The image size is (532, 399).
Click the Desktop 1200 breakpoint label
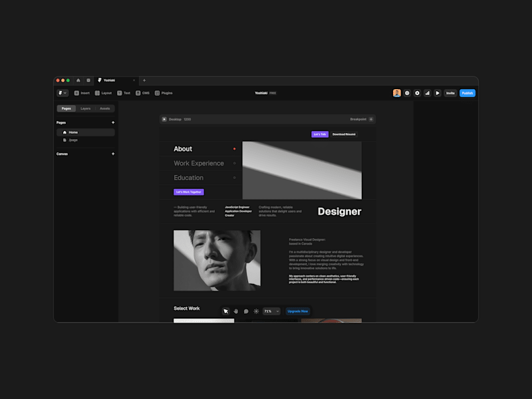point(180,120)
